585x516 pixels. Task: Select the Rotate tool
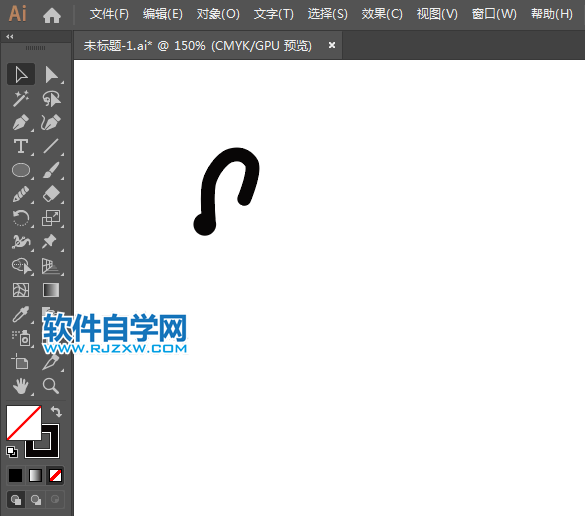21,218
